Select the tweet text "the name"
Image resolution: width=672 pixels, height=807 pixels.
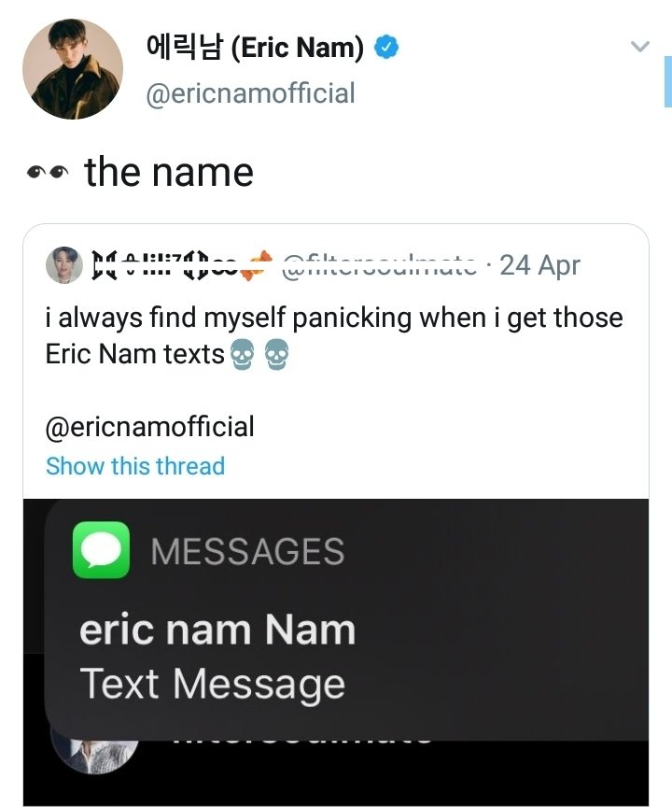[169, 173]
